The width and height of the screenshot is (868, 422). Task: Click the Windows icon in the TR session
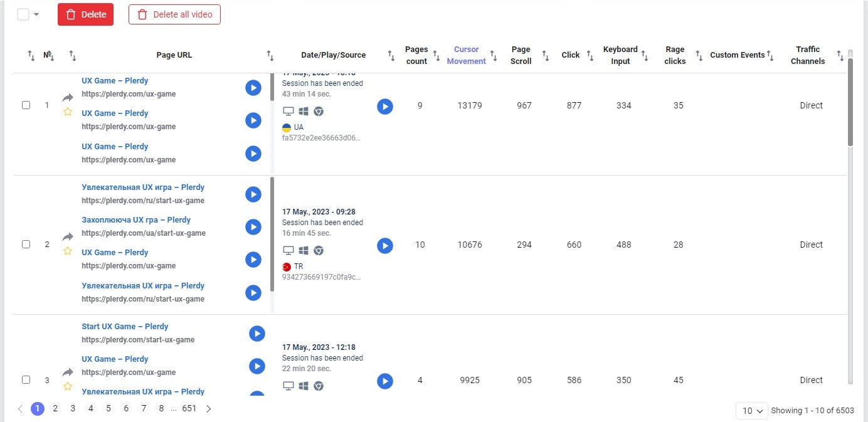pyautogui.click(x=304, y=250)
